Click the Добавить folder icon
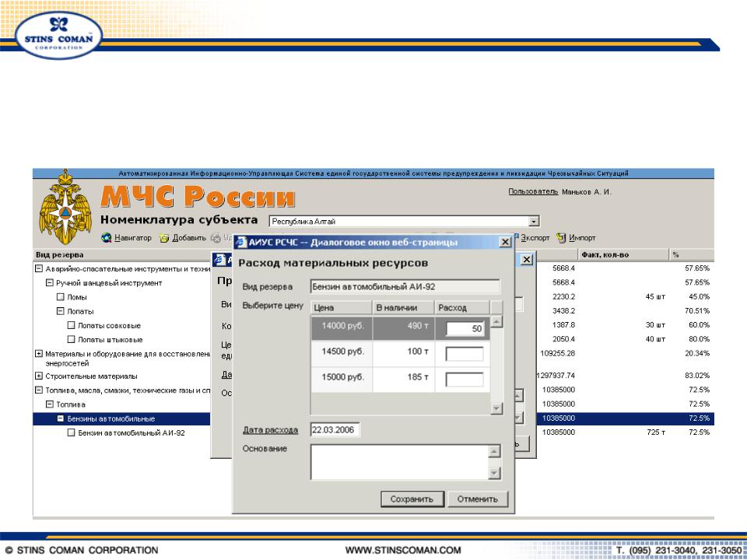Image resolution: width=747 pixels, height=560 pixels. click(164, 238)
